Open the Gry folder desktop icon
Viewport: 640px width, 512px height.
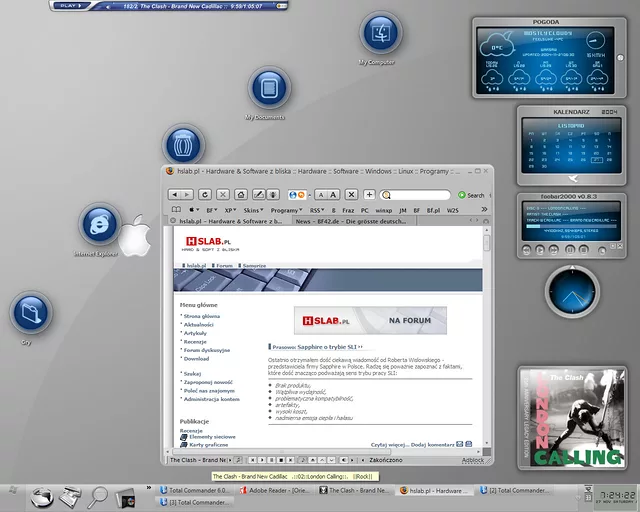click(31, 312)
